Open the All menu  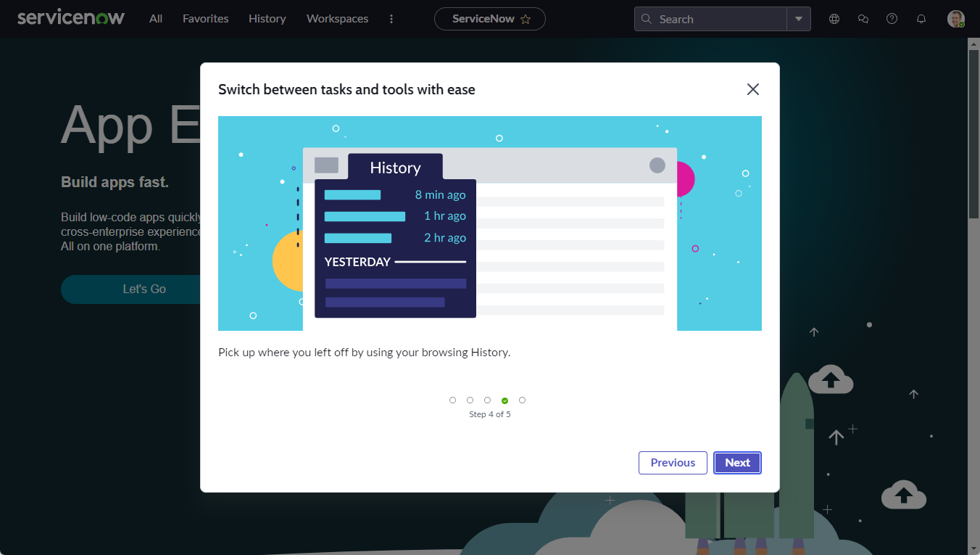pyautogui.click(x=156, y=19)
